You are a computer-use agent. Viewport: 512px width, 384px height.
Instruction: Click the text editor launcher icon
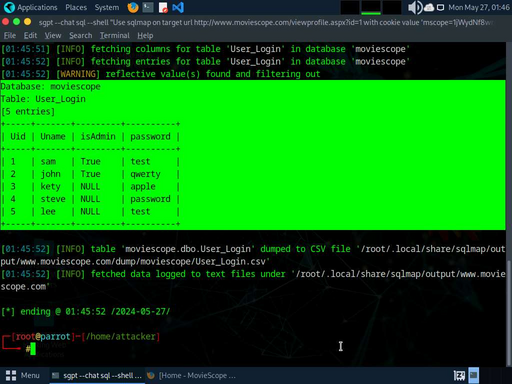pyautogui.click(x=163, y=7)
